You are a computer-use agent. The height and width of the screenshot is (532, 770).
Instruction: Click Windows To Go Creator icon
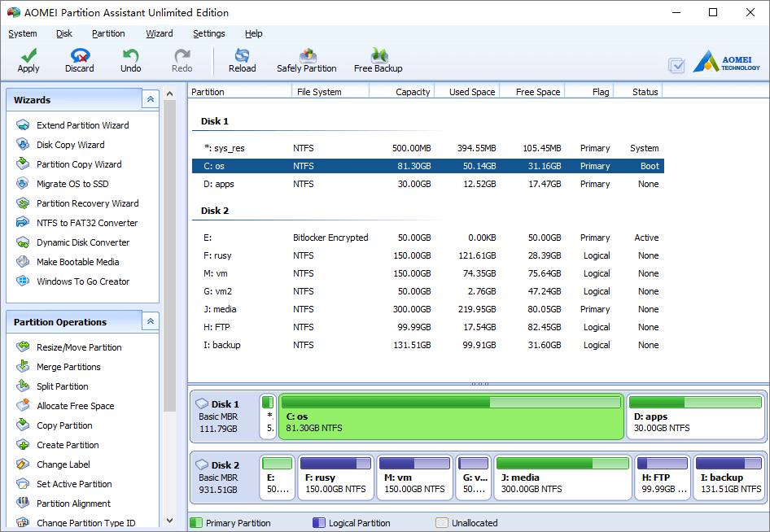pyautogui.click(x=23, y=281)
